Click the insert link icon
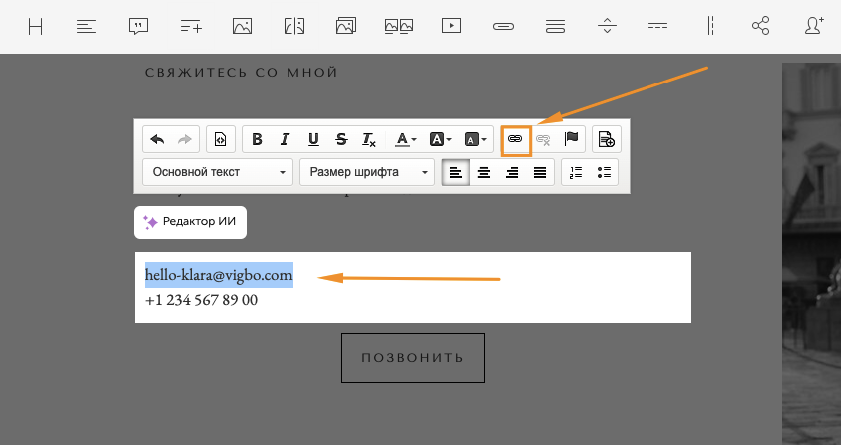The height and width of the screenshot is (445, 841). point(516,139)
